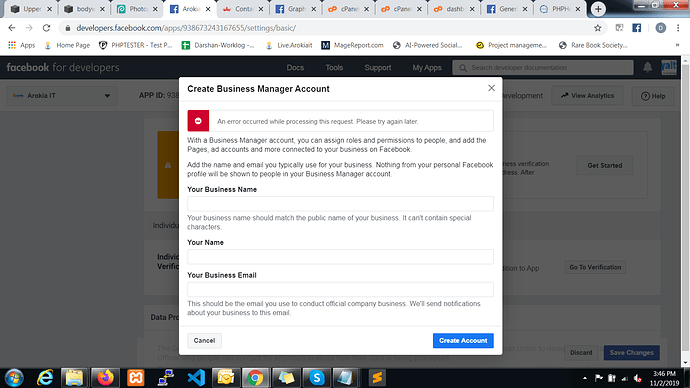Launch Skype from the taskbar
The height and width of the screenshot is (388, 690).
(316, 377)
